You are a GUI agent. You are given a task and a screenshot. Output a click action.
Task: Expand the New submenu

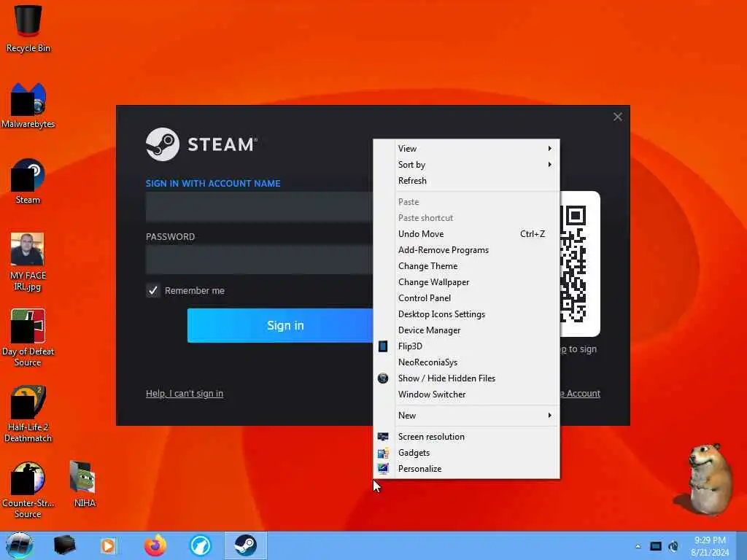pyautogui.click(x=466, y=416)
